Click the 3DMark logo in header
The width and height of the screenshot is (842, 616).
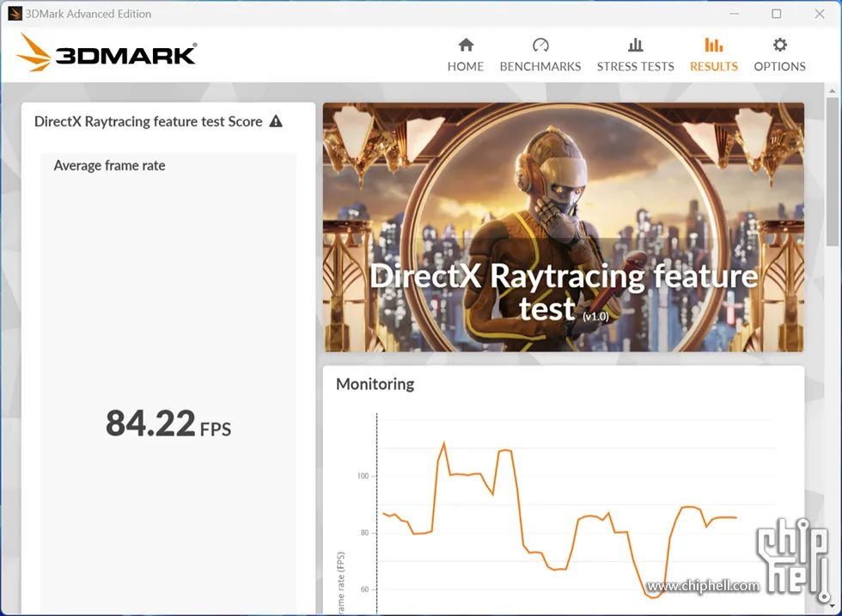pos(107,52)
